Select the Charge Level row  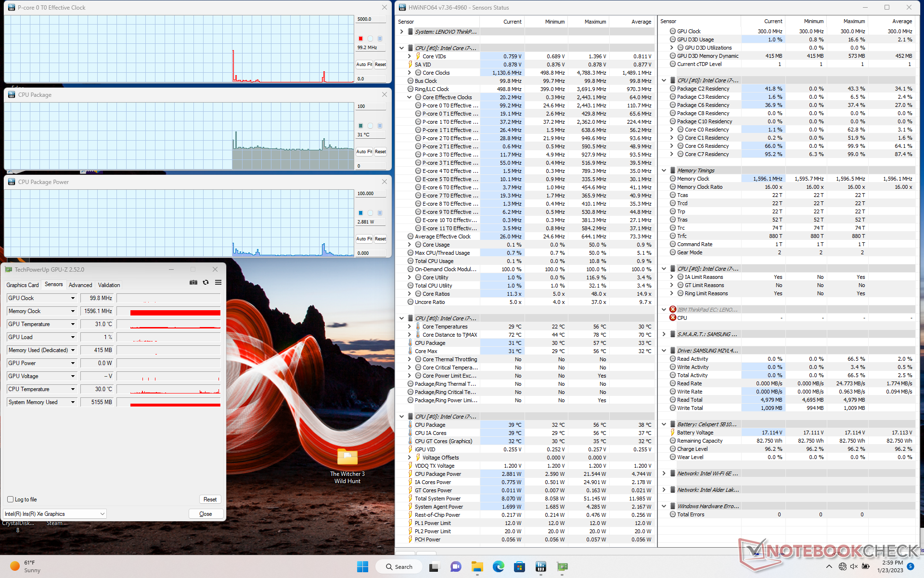click(787, 449)
